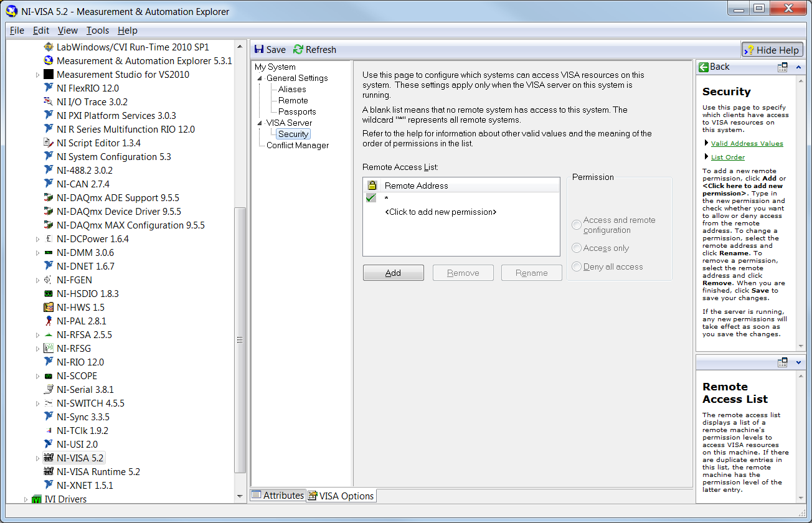Click the left tree vertical scrollbar thumb
812x523 pixels.
240,340
